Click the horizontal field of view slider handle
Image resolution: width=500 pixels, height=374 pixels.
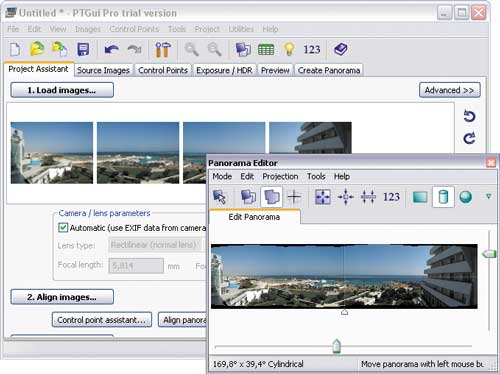pyautogui.click(x=337, y=346)
